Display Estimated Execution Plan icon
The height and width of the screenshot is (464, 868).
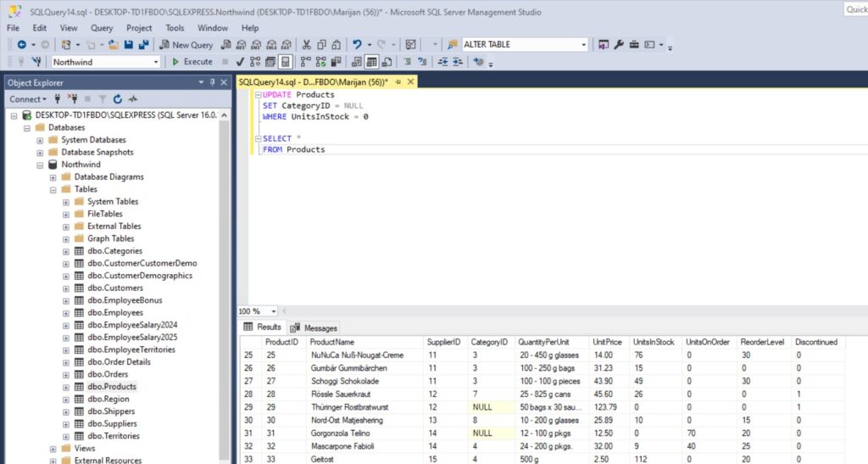tap(254, 61)
